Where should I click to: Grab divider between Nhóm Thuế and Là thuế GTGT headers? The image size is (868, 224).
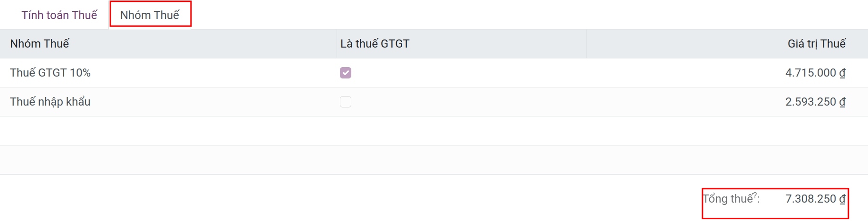(x=337, y=44)
